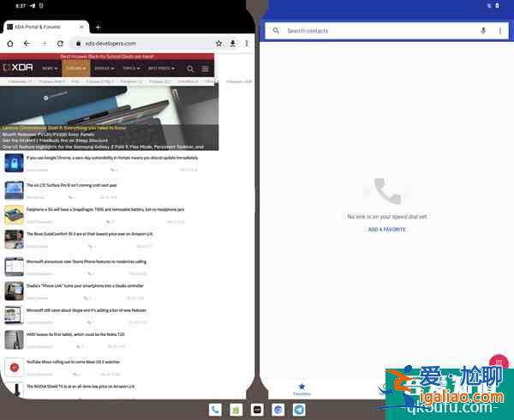Click the Nokia T20 article thumbnail
Image resolution: width=514 pixels, height=420 pixels.
coord(14,339)
